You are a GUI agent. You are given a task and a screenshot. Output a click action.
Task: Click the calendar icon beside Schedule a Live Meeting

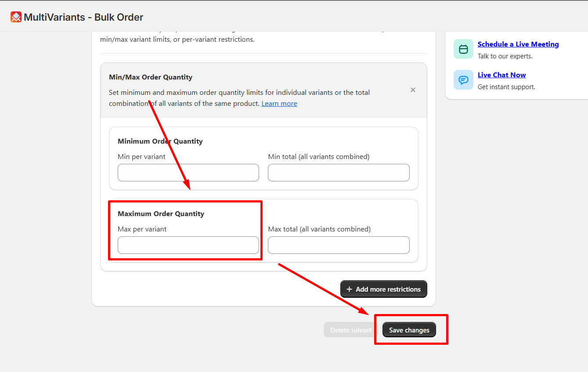(463, 49)
